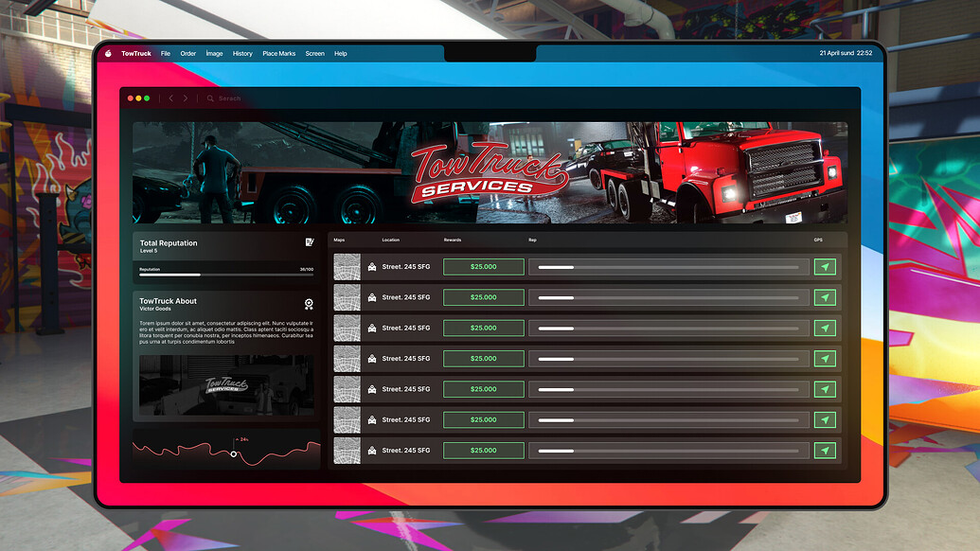Navigate forward using the right chevron arrow
980x551 pixels.
click(x=184, y=98)
